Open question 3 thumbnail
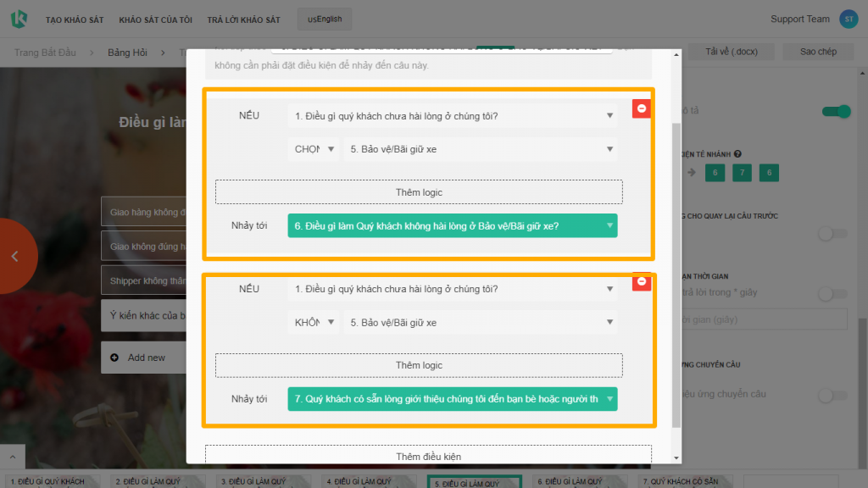Screen dimensions: 868x488 264,481
